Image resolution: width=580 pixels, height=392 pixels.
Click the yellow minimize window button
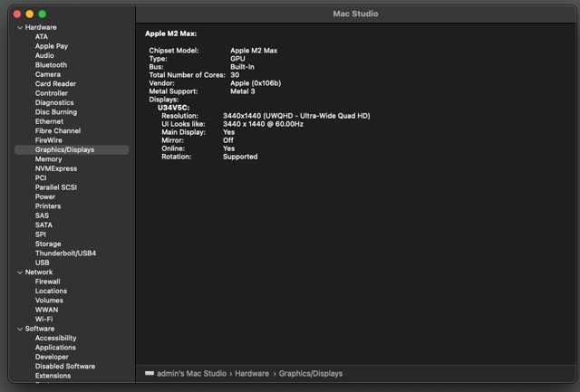[30, 14]
